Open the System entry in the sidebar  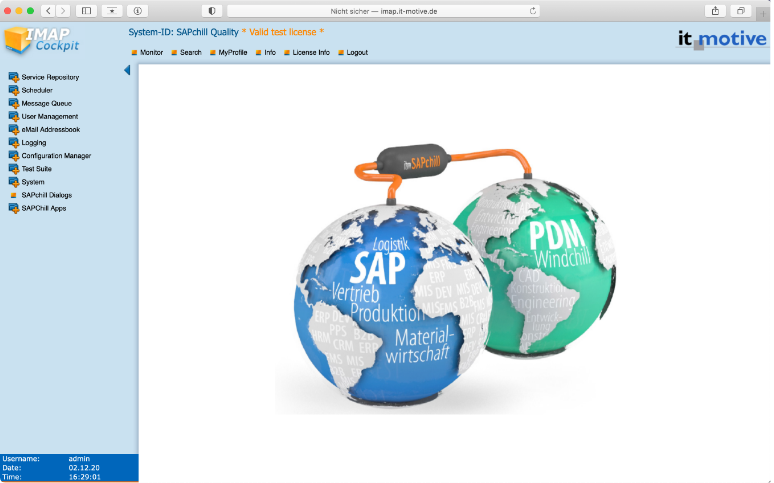point(33,182)
